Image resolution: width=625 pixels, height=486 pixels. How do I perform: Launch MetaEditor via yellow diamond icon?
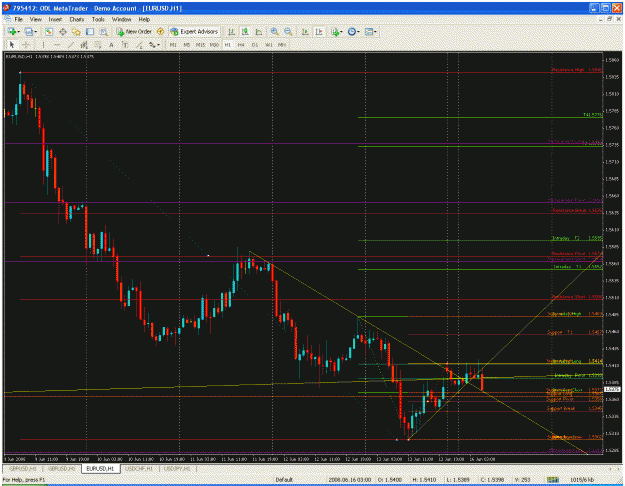pos(160,31)
